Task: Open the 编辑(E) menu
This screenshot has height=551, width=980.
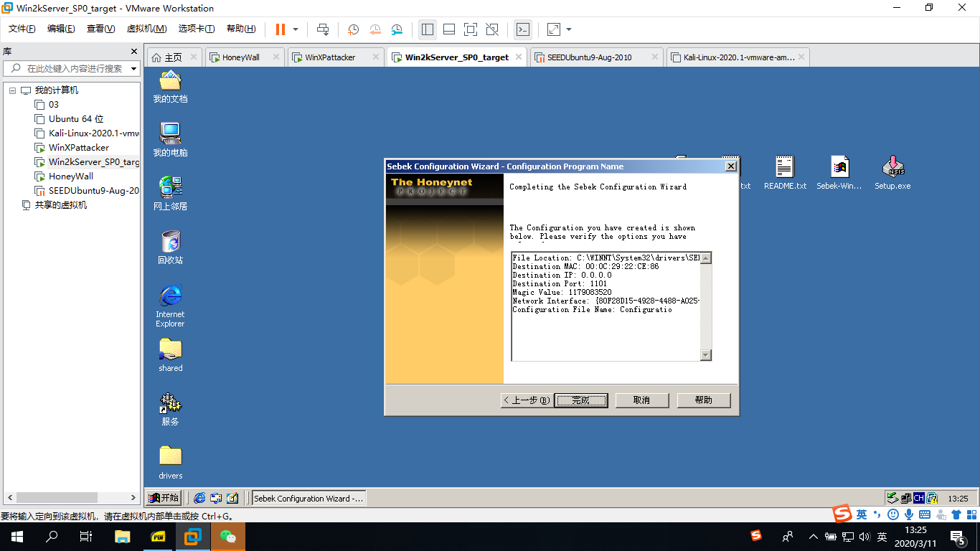Action: click(x=61, y=29)
